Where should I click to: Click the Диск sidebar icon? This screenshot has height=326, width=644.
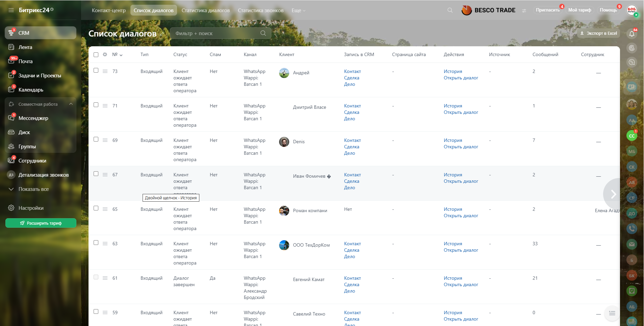(x=11, y=132)
